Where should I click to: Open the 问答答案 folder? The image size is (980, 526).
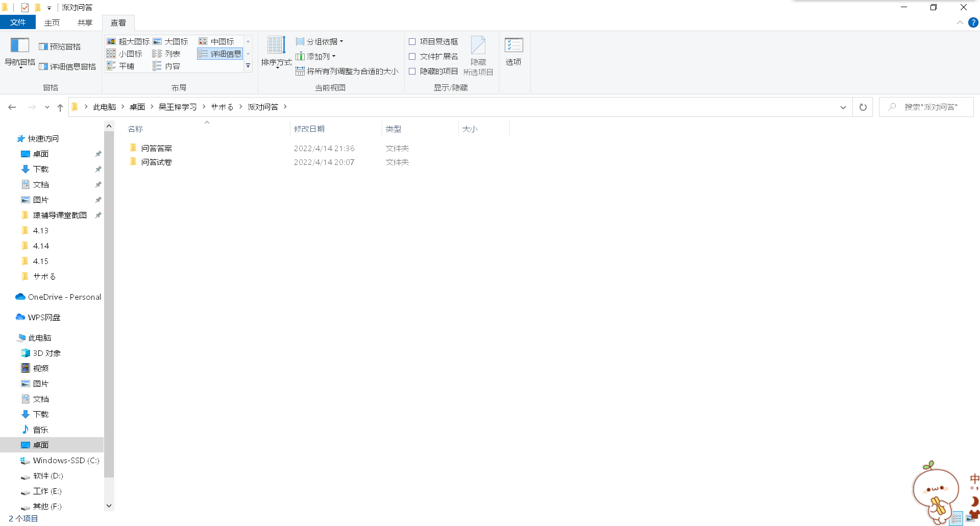click(156, 148)
